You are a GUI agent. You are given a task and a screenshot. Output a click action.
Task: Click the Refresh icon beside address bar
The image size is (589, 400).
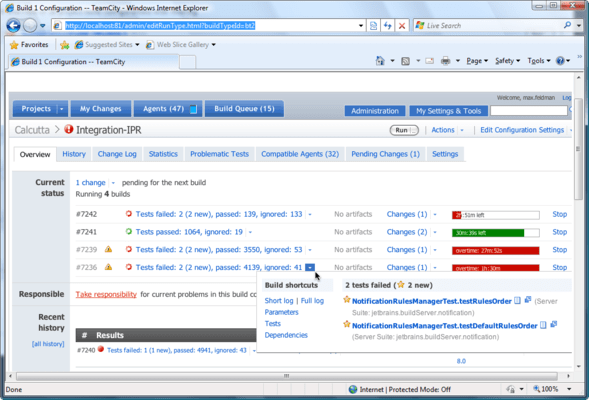pyautogui.click(x=388, y=26)
